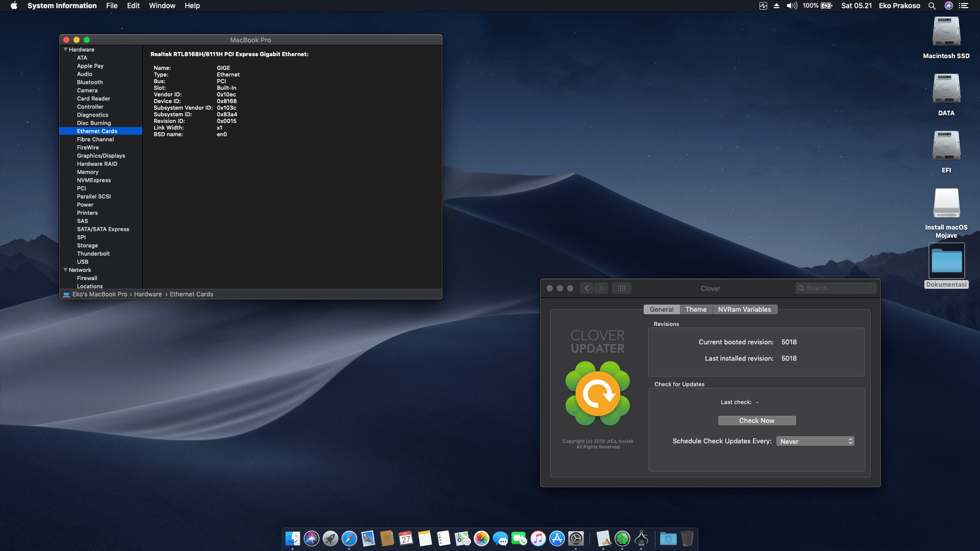980x551 pixels.
Task: Click the show-all grid button in Clover
Action: pos(621,288)
